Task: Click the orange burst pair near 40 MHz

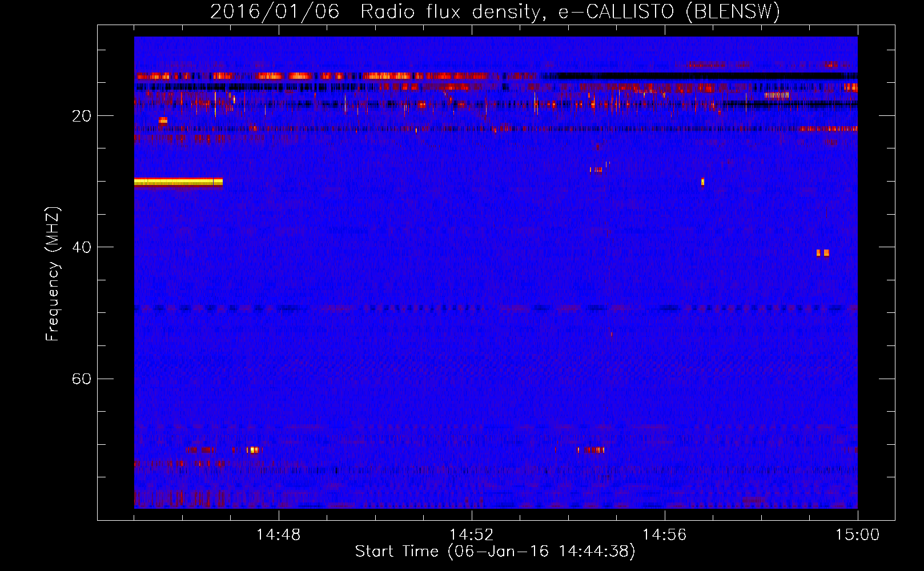Action: tap(822, 253)
